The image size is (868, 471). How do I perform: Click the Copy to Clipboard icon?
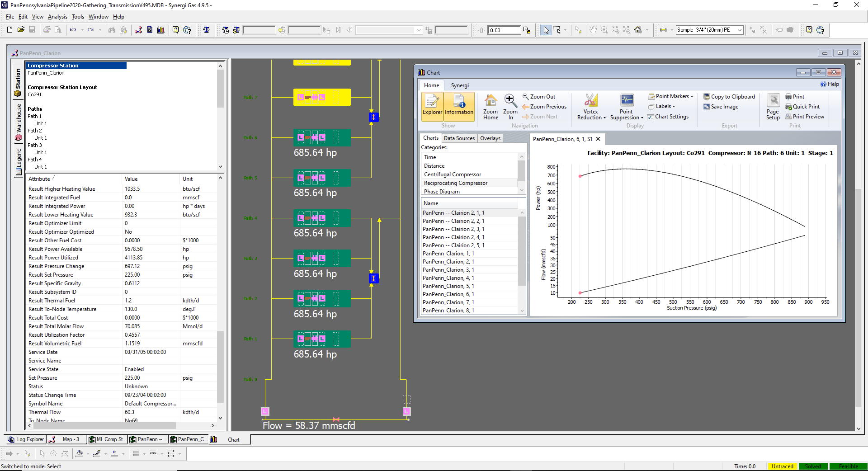coord(729,96)
